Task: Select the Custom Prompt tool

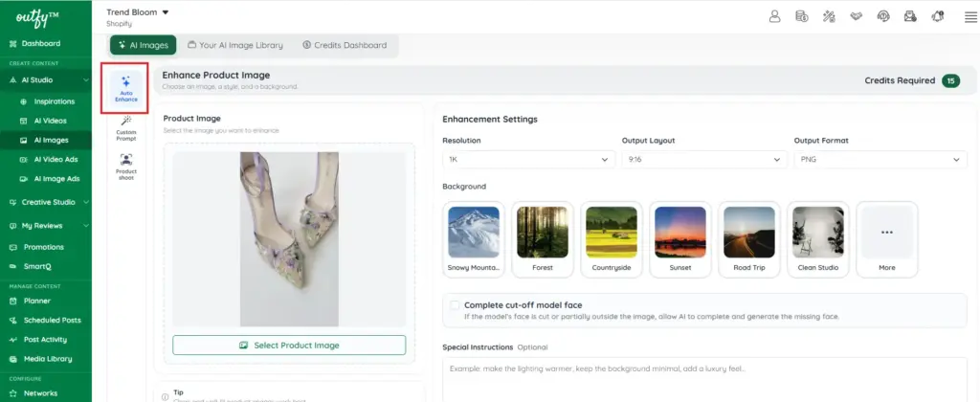Action: pos(125,128)
